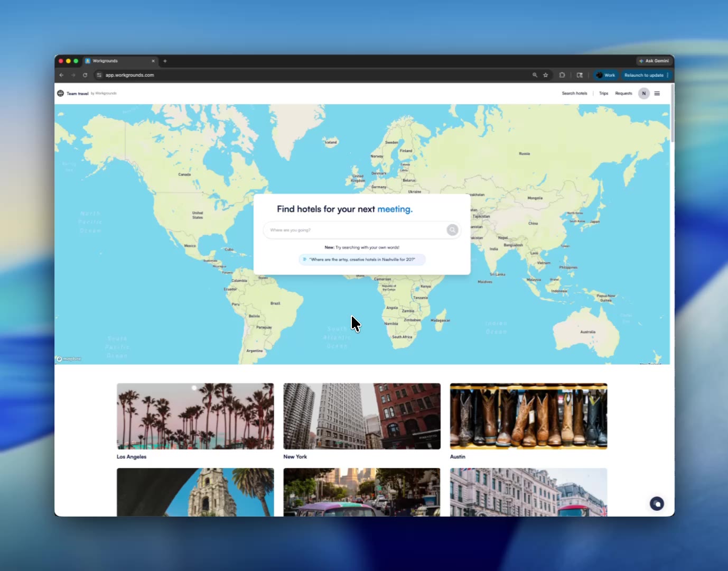Image resolution: width=728 pixels, height=571 pixels.
Task: Click the Team travel logo icon
Action: (60, 93)
